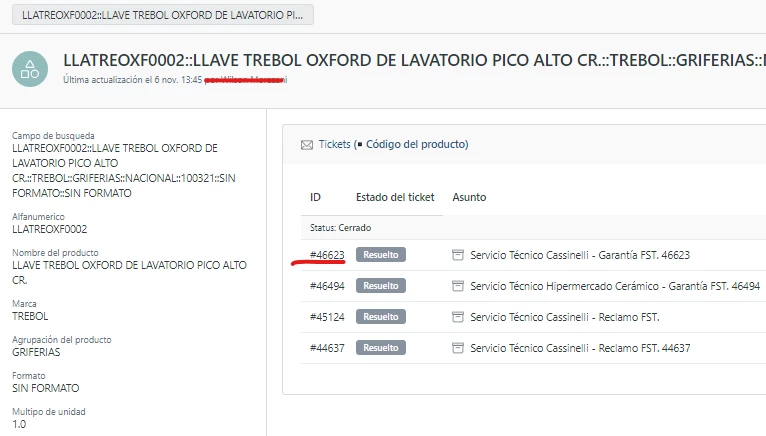
Task: Click the Multipo de unidad value 1.0
Action: point(19,424)
